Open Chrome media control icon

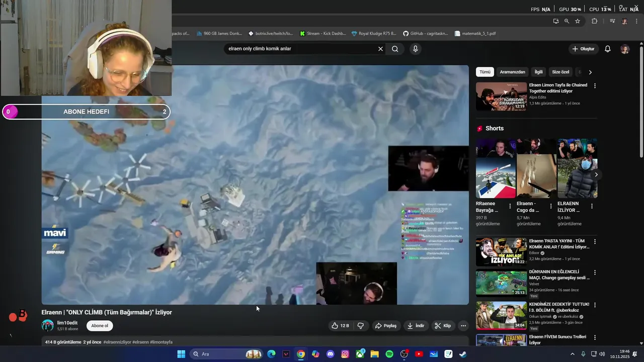[x=612, y=21]
